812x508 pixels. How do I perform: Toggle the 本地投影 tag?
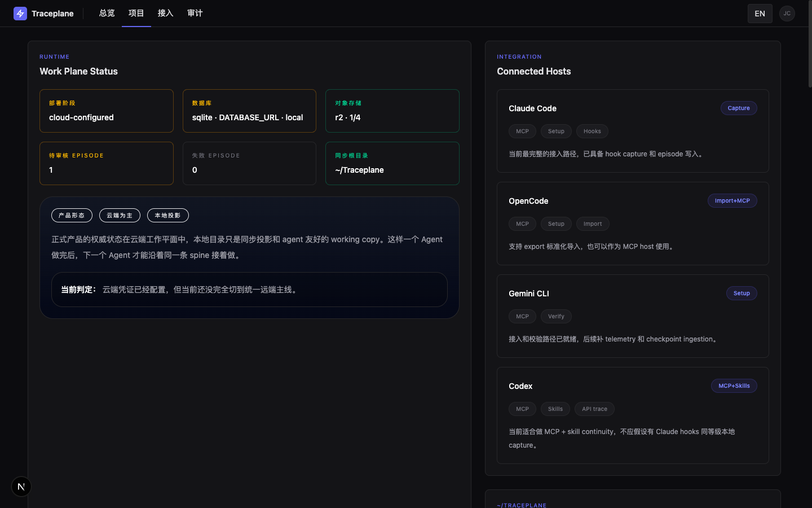[167, 215]
